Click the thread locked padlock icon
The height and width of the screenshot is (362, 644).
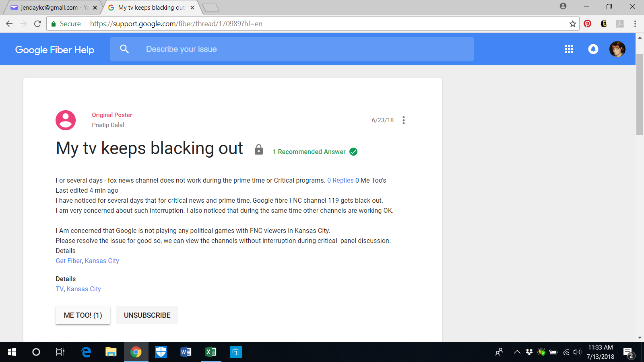click(259, 150)
